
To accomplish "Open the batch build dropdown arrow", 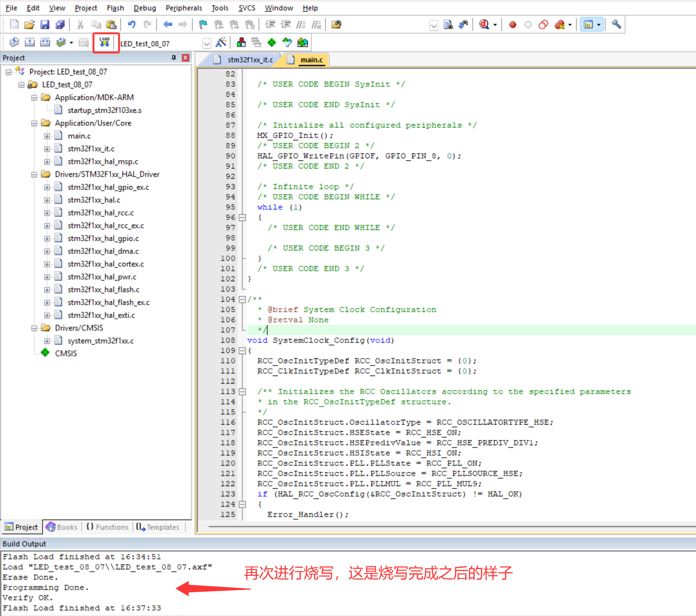I will coord(71,43).
